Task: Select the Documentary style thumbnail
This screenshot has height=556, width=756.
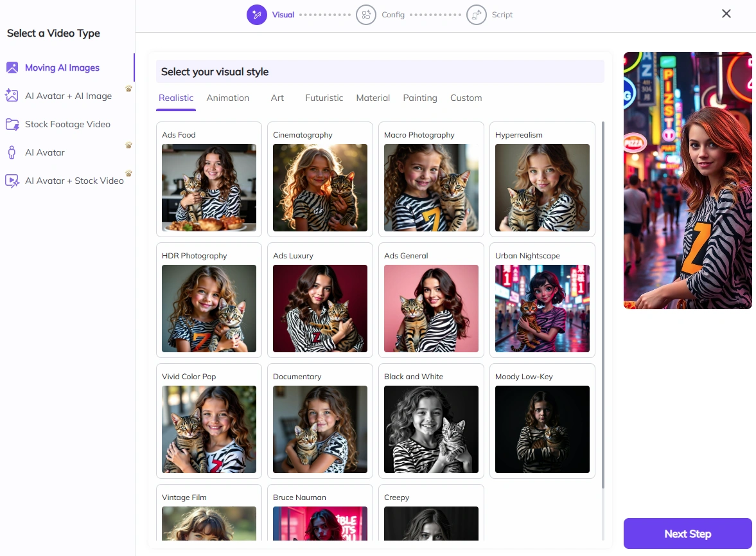Action: pos(320,429)
